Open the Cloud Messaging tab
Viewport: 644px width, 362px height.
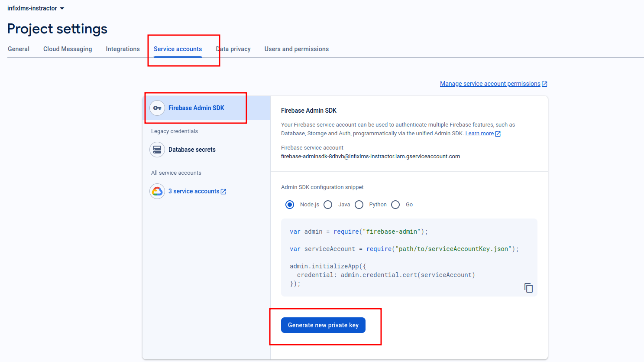click(x=68, y=49)
